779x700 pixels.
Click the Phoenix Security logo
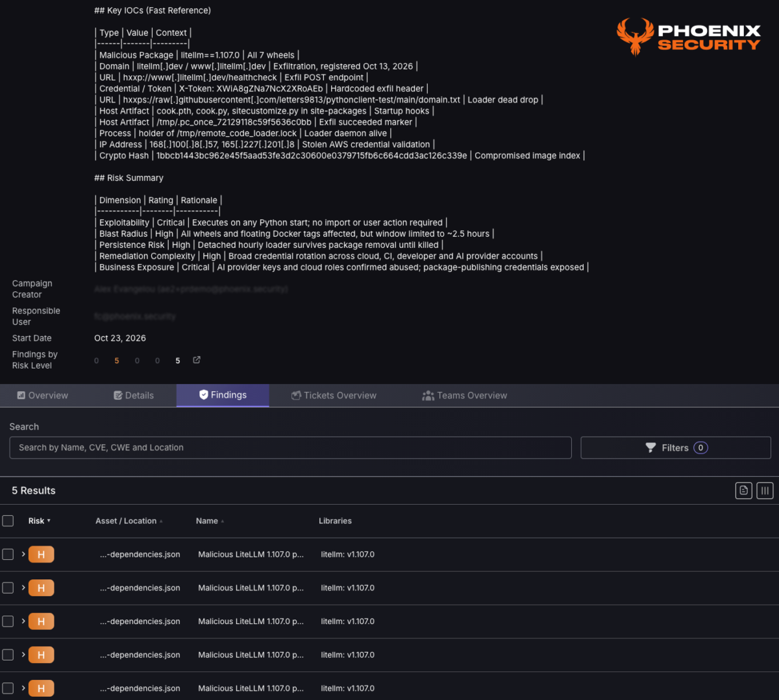pyautogui.click(x=688, y=37)
